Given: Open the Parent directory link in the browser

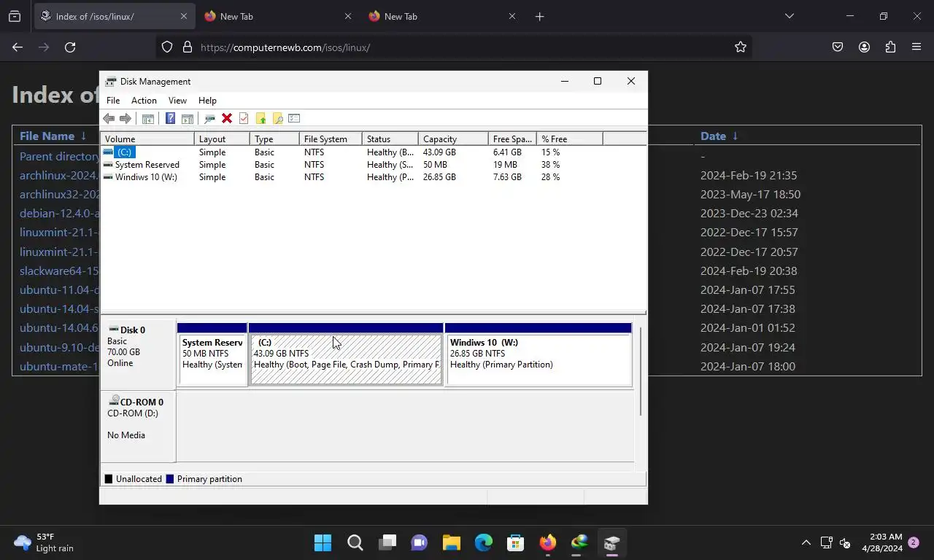Looking at the screenshot, I should (59, 156).
